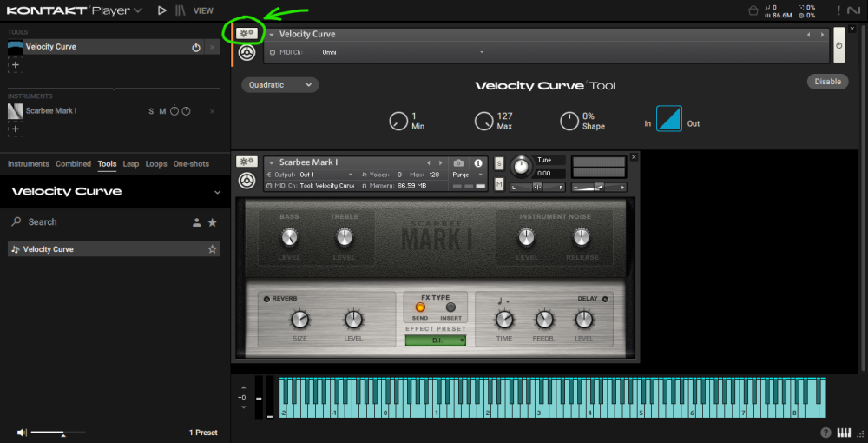Expand the Kontakt Player main menu chevron

click(138, 10)
